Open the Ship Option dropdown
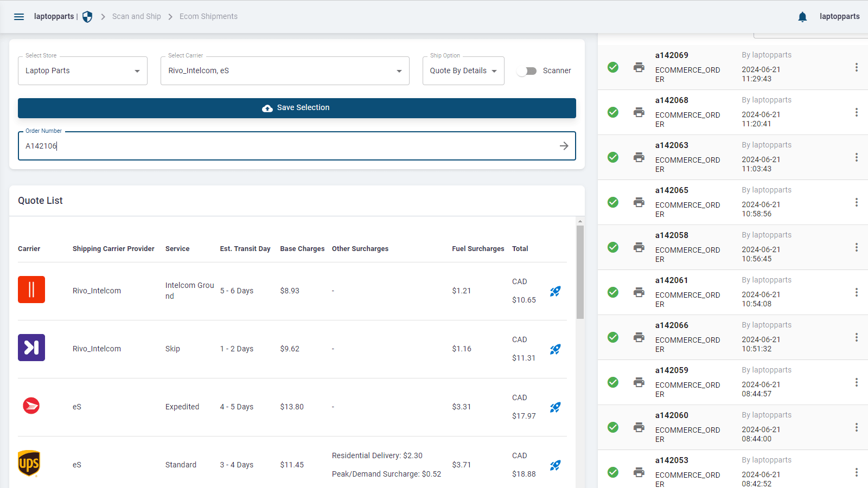Screen dimensions: 868x488 click(x=463, y=71)
